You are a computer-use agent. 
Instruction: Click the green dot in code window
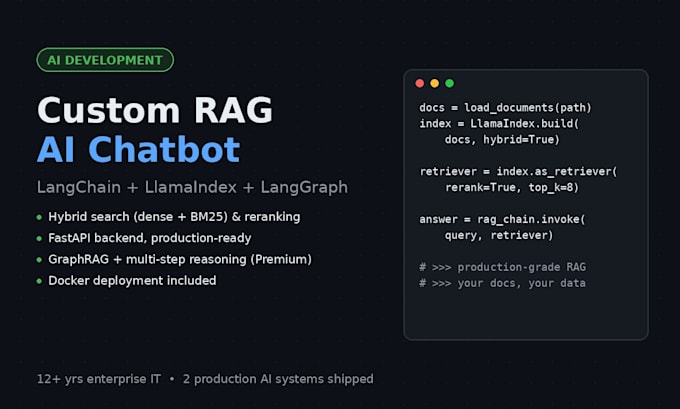click(x=450, y=83)
